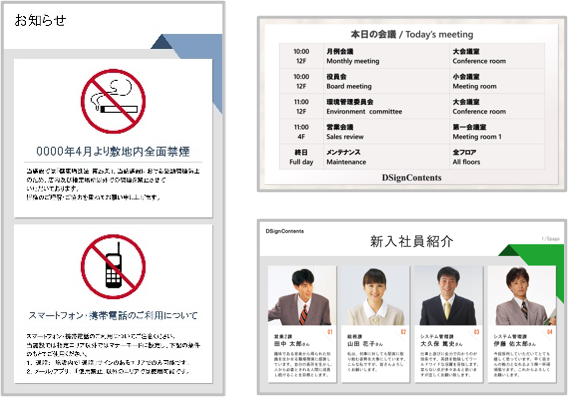This screenshot has height=397, width=568.
Task: Click the 敷地内全面禁煙 notice headline
Action: (x=113, y=151)
